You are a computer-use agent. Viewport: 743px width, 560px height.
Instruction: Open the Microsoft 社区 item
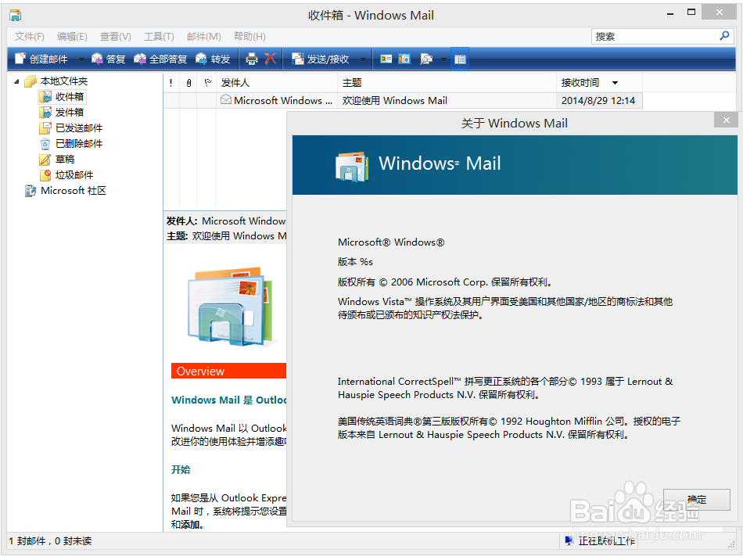tap(66, 191)
